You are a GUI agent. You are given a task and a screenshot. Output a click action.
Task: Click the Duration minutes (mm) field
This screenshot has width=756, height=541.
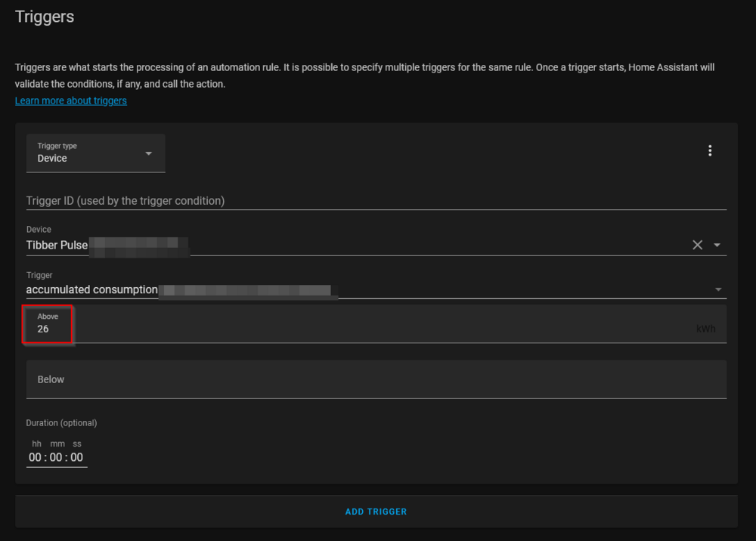pyautogui.click(x=56, y=457)
